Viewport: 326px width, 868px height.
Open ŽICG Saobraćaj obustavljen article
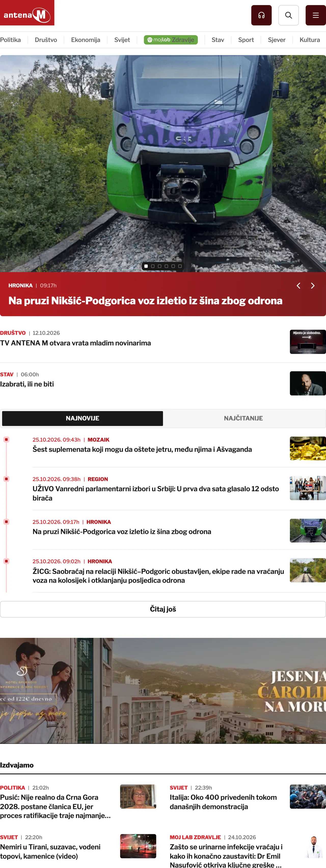coord(158,576)
